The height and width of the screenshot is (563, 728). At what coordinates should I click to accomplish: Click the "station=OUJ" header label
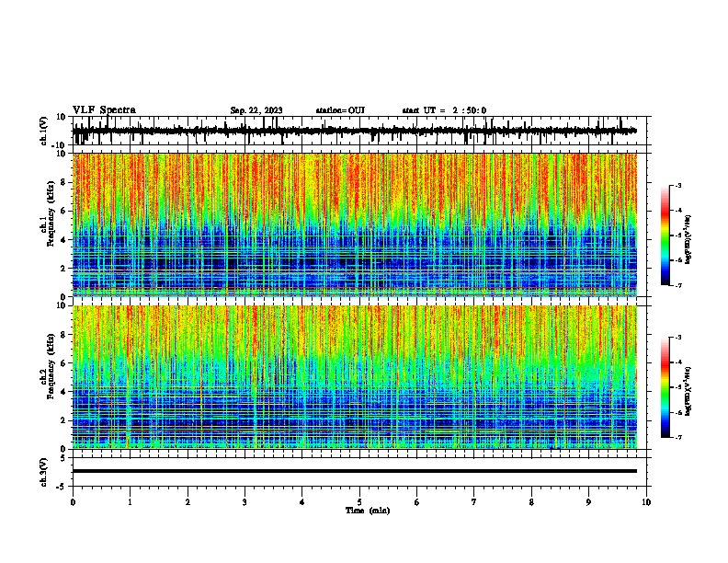[340, 110]
